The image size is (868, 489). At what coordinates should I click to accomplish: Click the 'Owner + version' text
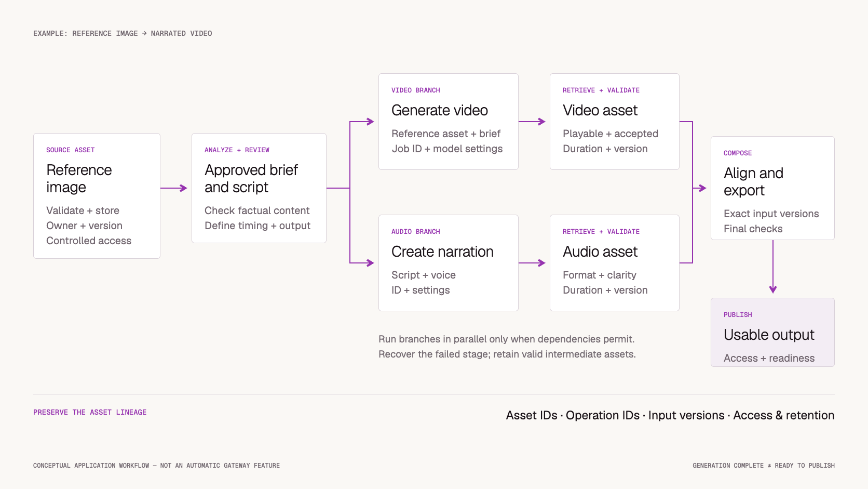(84, 226)
